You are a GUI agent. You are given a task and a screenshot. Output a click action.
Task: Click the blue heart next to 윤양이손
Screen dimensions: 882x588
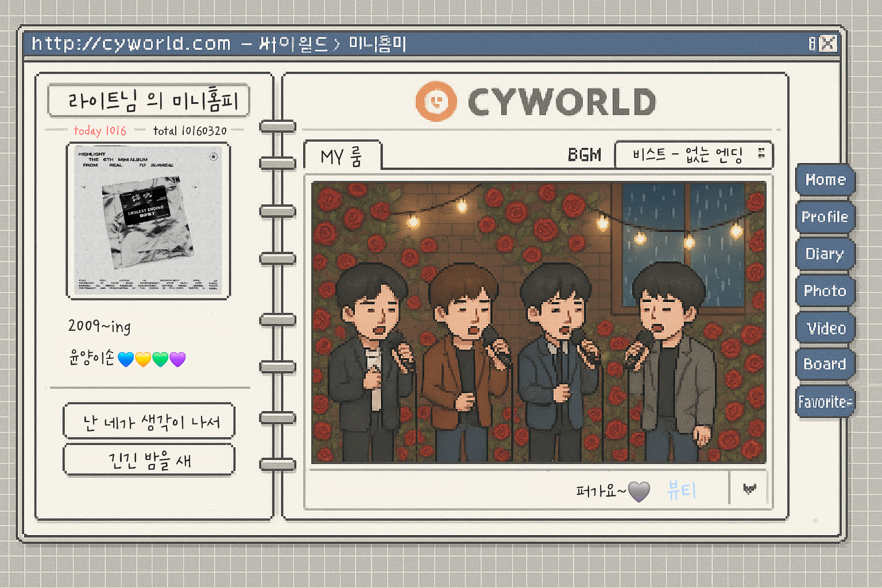pyautogui.click(x=126, y=359)
